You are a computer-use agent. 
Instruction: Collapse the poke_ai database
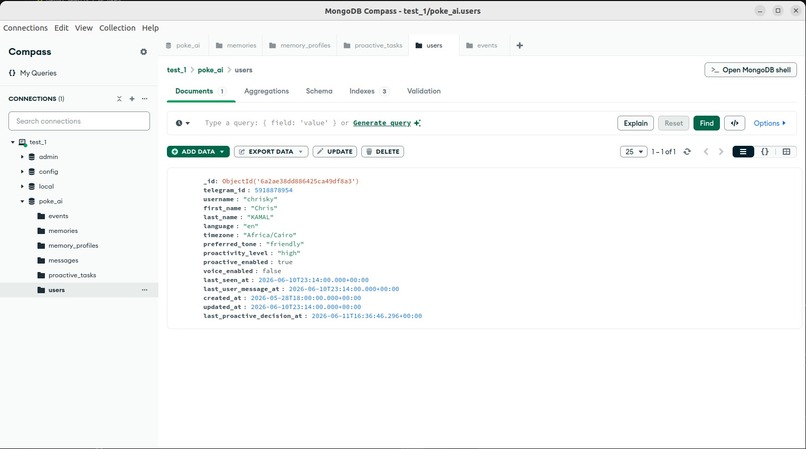(x=22, y=201)
